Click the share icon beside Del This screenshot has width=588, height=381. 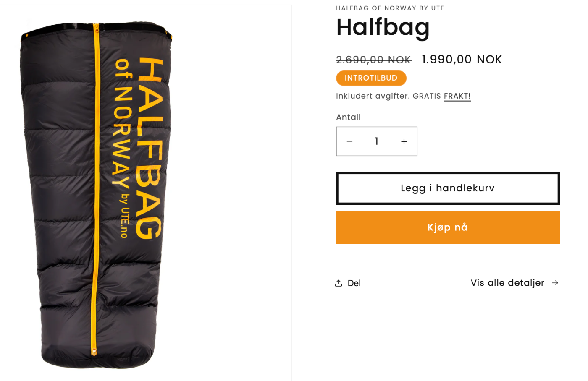[x=339, y=283]
